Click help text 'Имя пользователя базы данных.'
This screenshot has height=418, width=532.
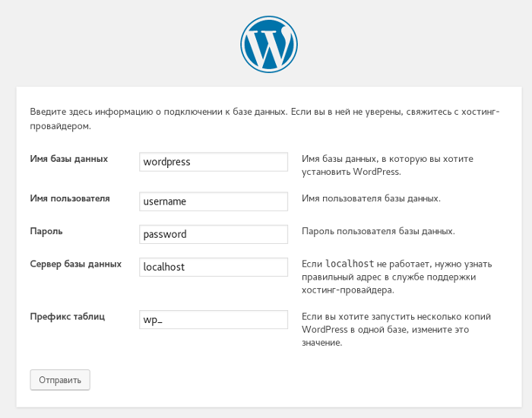coord(371,198)
